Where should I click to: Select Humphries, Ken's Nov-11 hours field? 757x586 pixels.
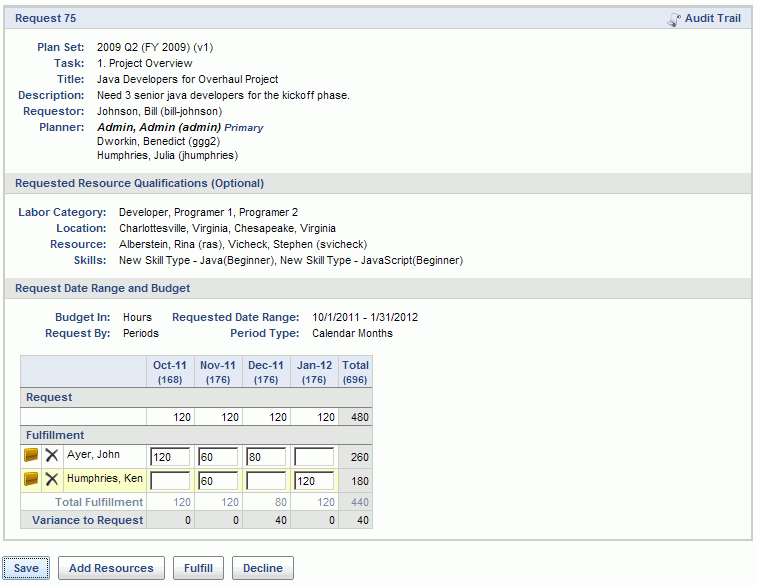click(218, 481)
